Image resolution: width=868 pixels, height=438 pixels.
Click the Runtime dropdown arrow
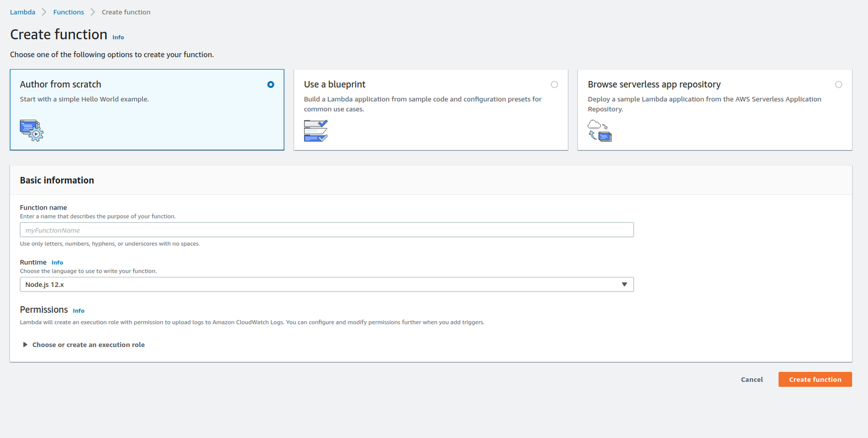624,285
